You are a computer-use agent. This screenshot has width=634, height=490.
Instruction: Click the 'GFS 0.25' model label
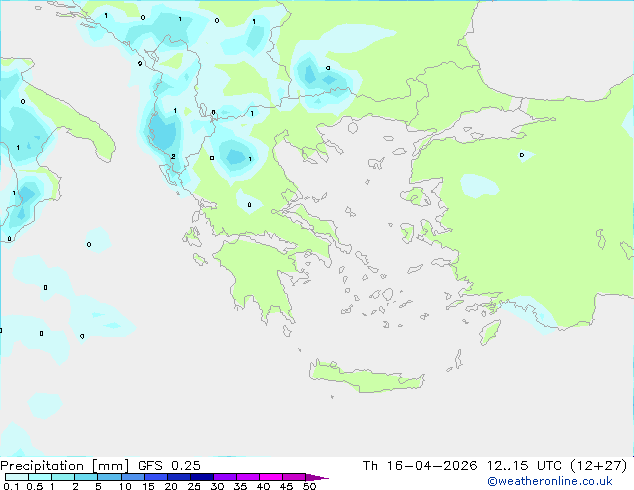169,466
